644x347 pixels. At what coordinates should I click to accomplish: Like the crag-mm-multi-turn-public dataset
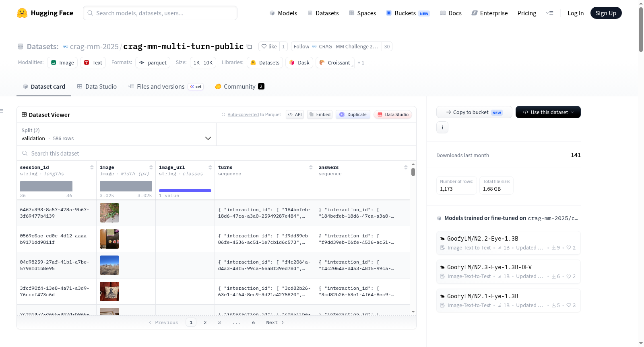[x=269, y=46]
